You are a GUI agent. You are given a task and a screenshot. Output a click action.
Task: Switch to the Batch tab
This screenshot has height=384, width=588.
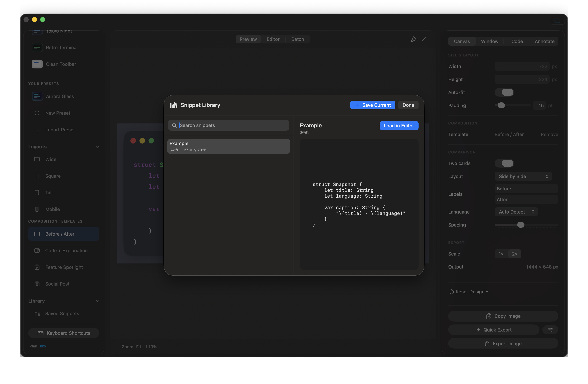point(297,39)
